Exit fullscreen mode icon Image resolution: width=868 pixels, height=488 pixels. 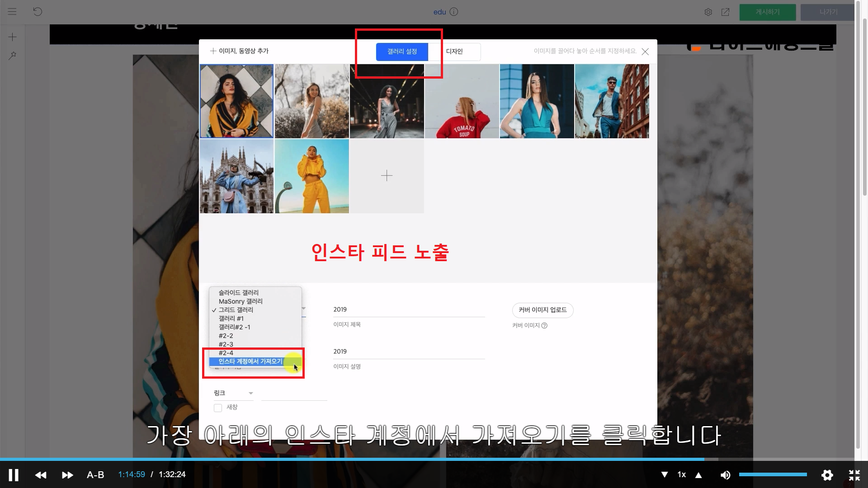coord(854,475)
